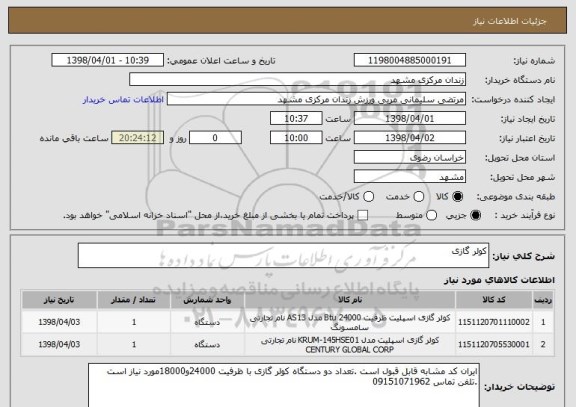Click the remaining days field showing 0

click(215, 138)
